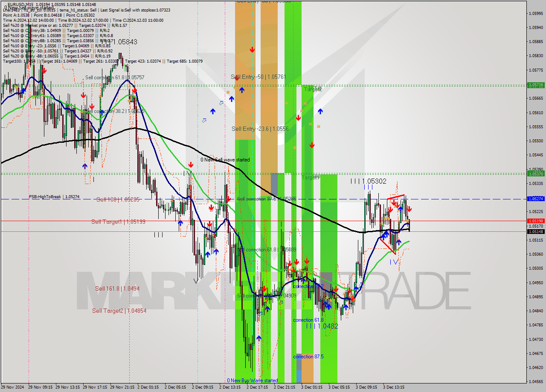Select the green 1.05716 price tag
The width and height of the screenshot is (546, 392).
click(x=536, y=85)
